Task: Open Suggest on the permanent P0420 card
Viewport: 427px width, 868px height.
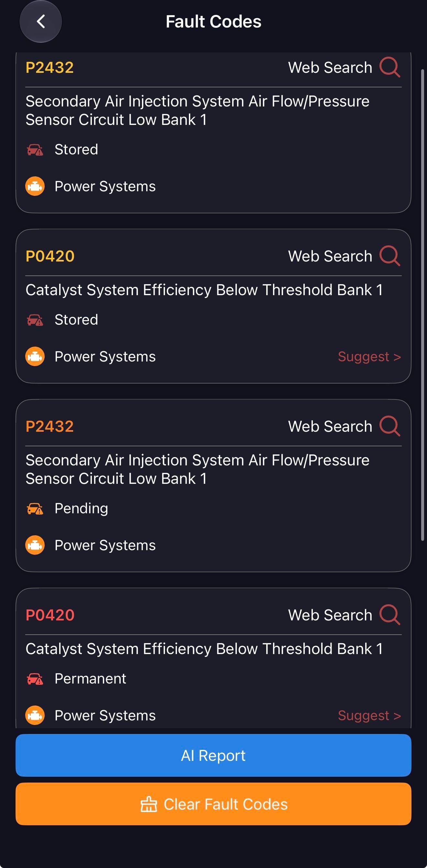Action: (369, 715)
